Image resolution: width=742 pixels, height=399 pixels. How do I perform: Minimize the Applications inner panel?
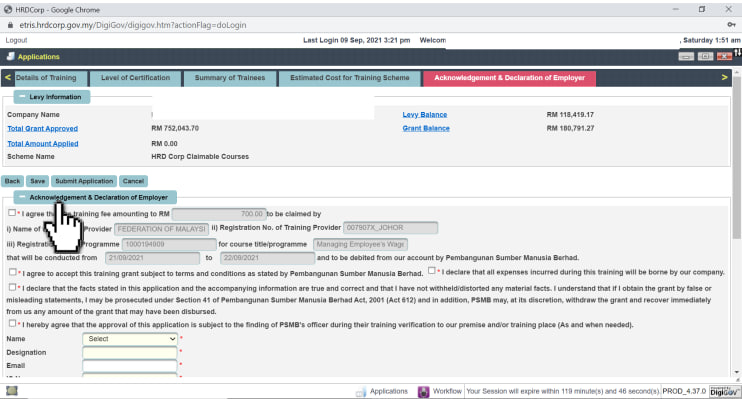click(x=686, y=56)
